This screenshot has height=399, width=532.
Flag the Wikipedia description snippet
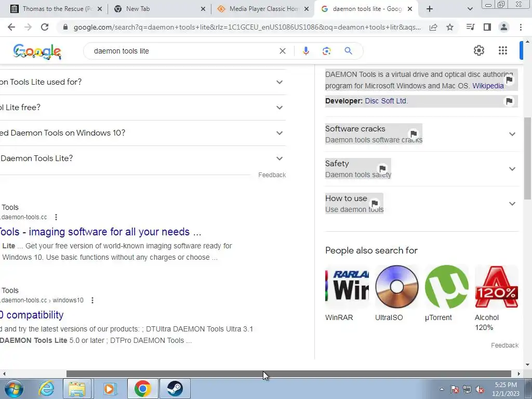coord(509,80)
